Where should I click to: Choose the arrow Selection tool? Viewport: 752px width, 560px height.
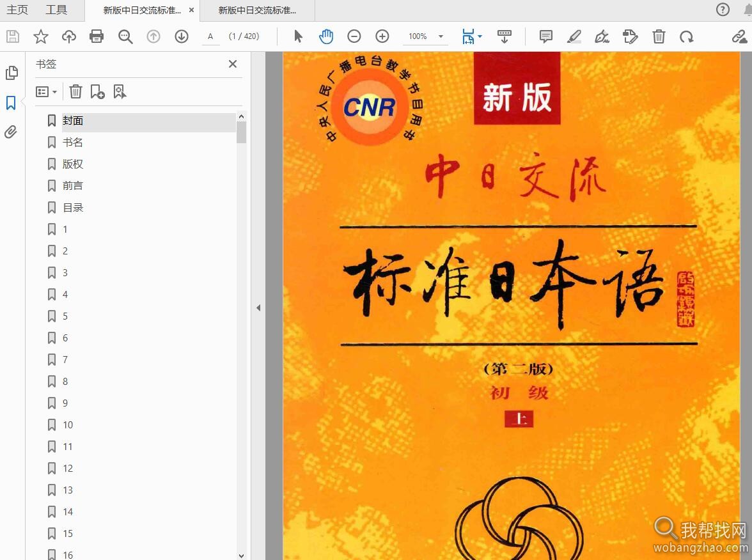point(298,36)
